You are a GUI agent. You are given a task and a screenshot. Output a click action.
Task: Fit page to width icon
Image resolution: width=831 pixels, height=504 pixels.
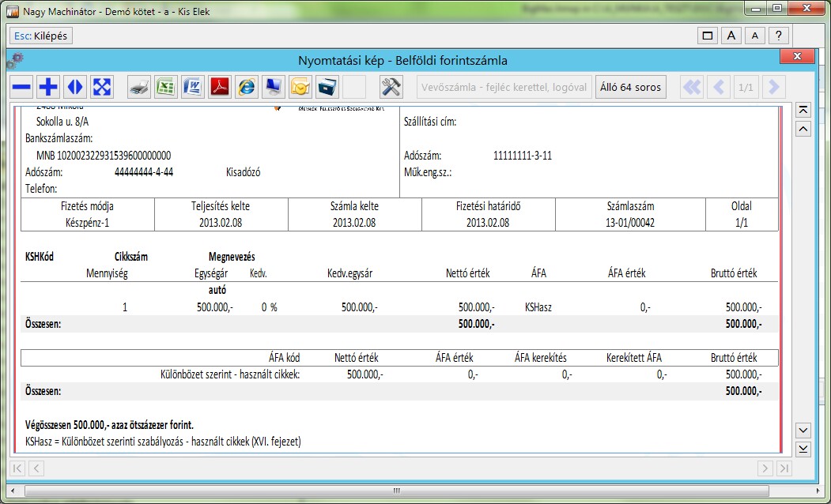pos(76,87)
